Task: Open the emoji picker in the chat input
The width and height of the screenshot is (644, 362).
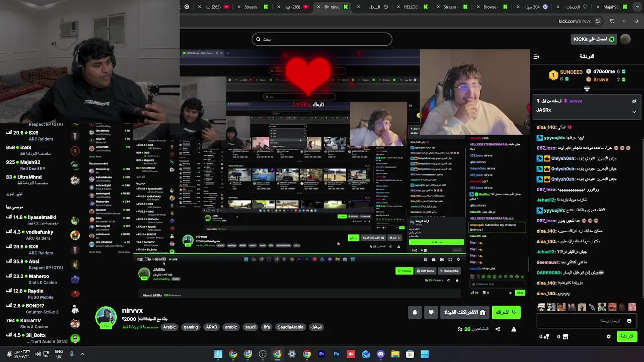Action: [x=629, y=320]
